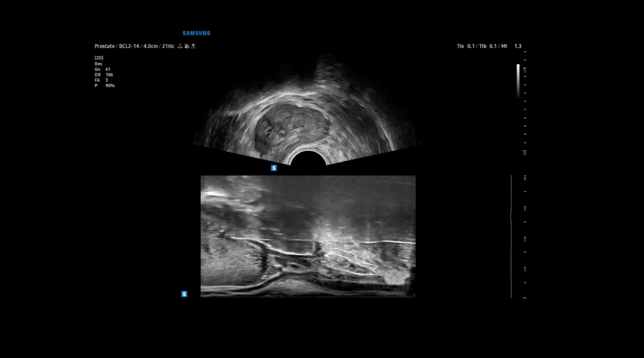Click the blue S marker beside sagittal image

[x=184, y=294]
